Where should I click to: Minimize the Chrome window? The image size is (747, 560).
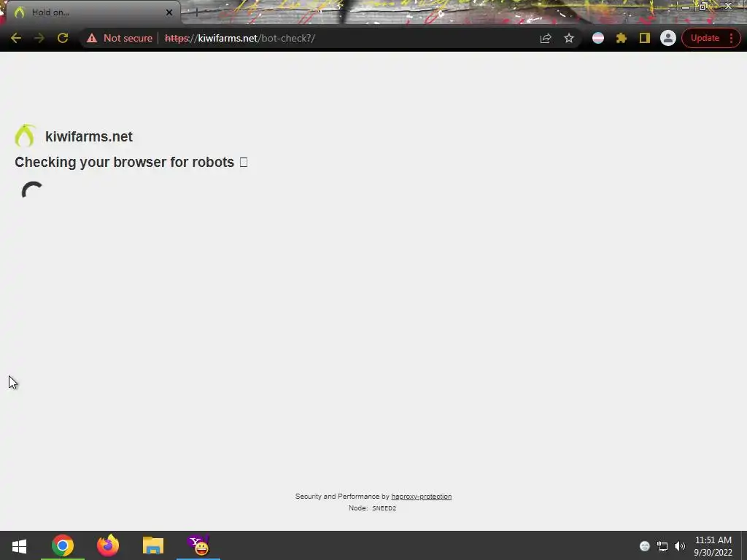[x=685, y=6]
